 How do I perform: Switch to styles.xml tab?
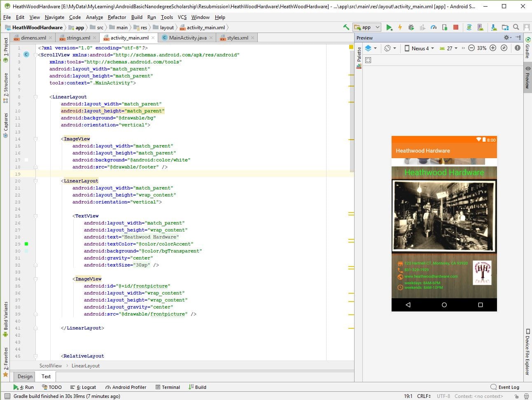click(x=237, y=37)
